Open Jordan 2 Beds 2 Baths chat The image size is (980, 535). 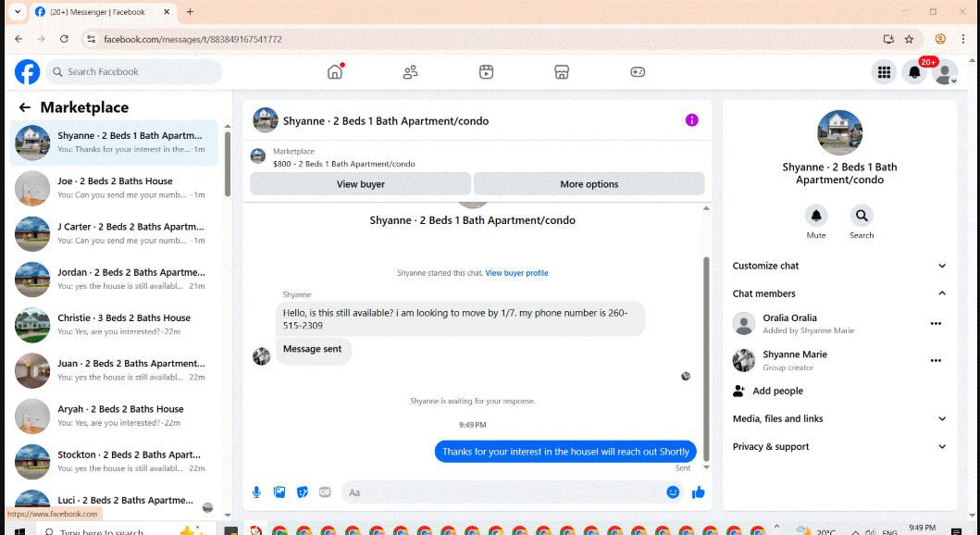click(x=114, y=279)
